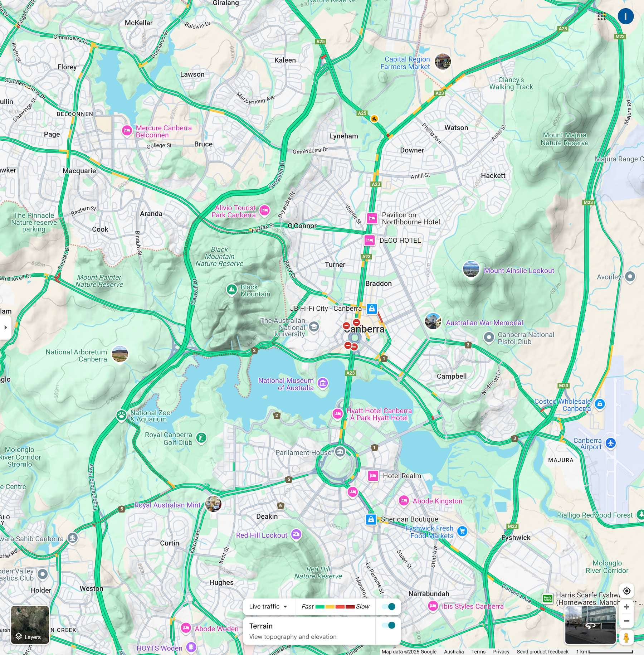Click the Sheridan Boutique shopping pin

pyautogui.click(x=371, y=519)
